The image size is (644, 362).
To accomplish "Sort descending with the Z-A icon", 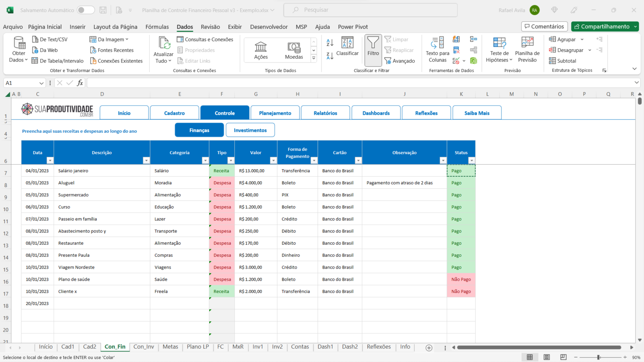I will pyautogui.click(x=330, y=56).
